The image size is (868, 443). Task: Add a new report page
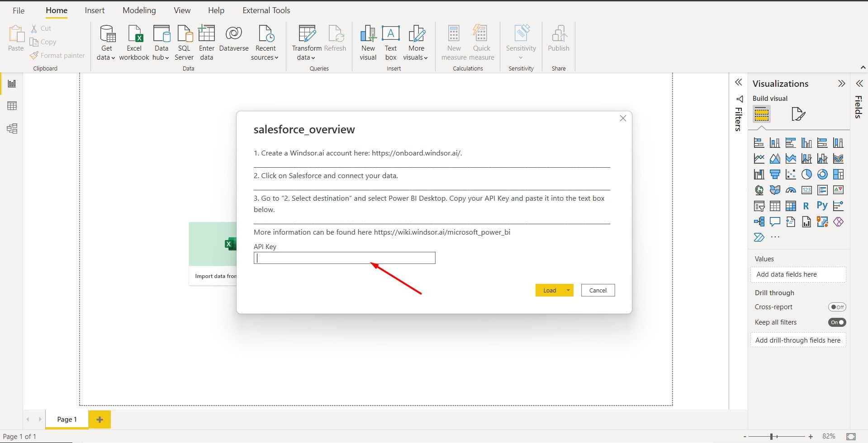[100, 419]
